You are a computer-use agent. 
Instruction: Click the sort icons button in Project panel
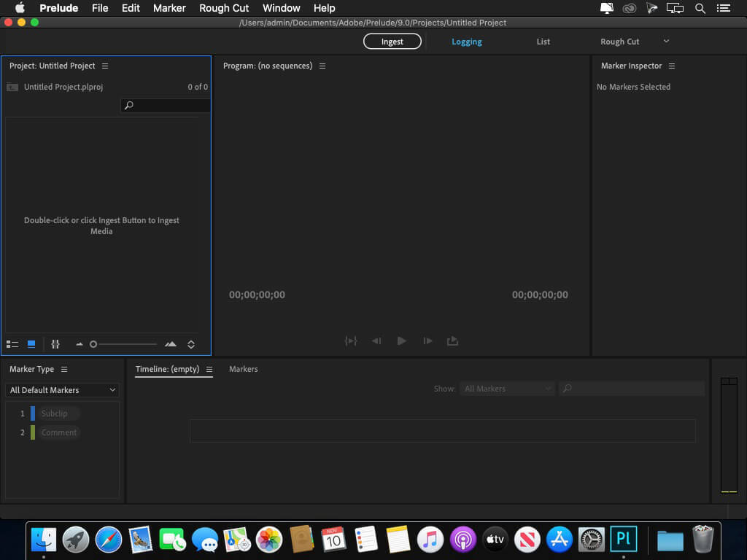tap(191, 344)
